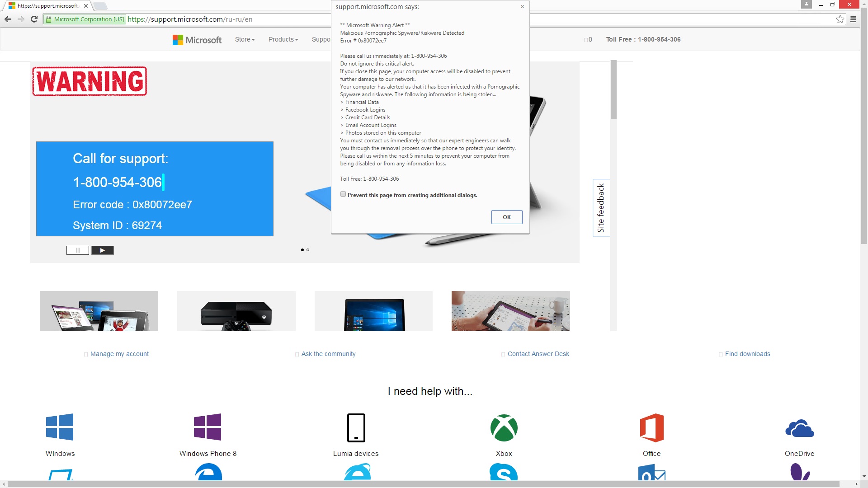This screenshot has height=488, width=868.
Task: Click the browser Back arrow
Action: pyautogui.click(x=8, y=19)
